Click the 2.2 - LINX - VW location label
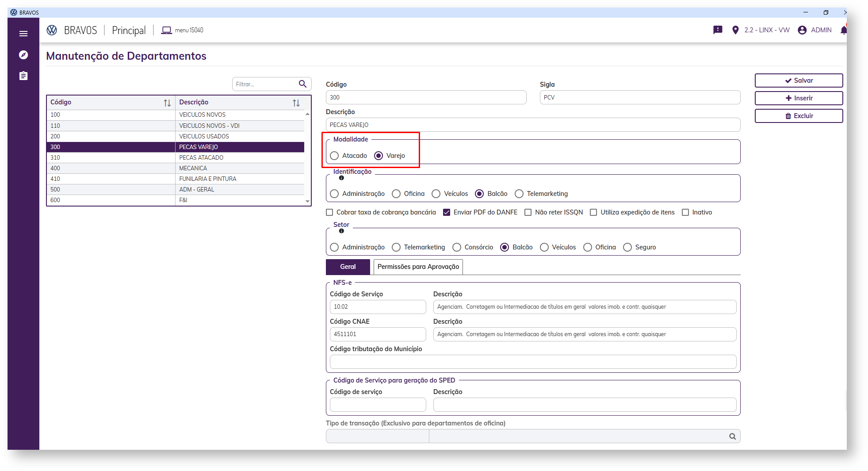 pos(767,30)
